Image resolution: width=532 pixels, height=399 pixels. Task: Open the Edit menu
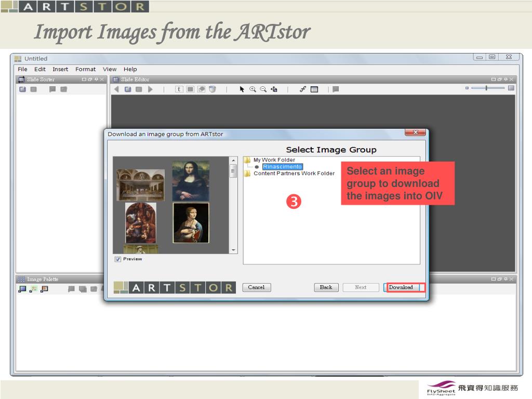point(39,69)
